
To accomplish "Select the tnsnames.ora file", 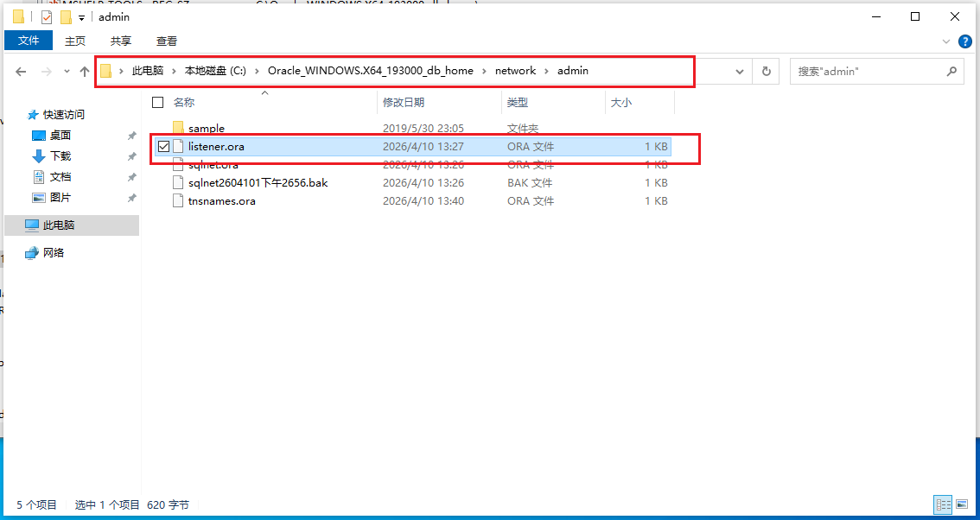I will (221, 201).
